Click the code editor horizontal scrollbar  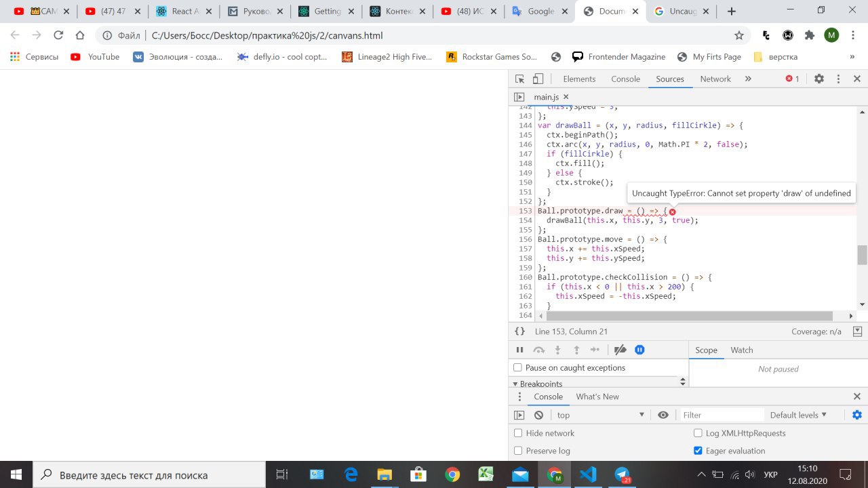point(689,316)
